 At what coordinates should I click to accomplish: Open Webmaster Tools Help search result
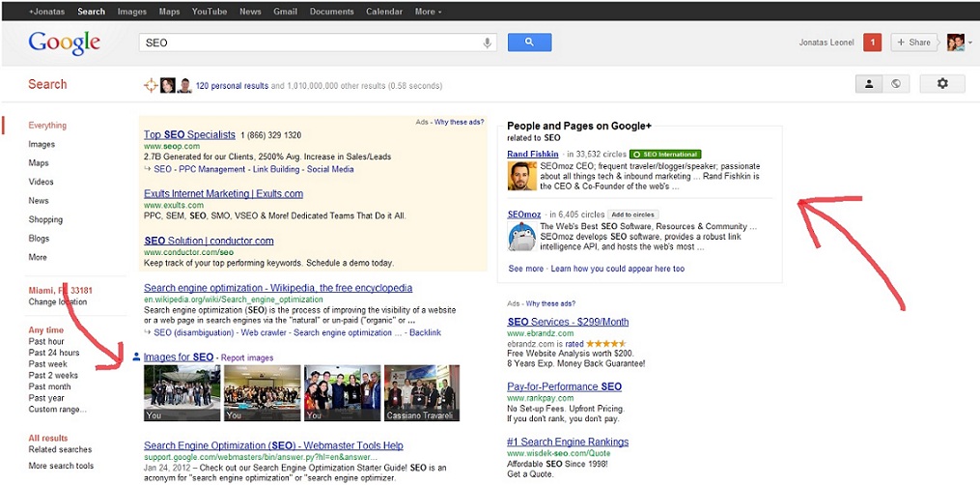(x=273, y=445)
